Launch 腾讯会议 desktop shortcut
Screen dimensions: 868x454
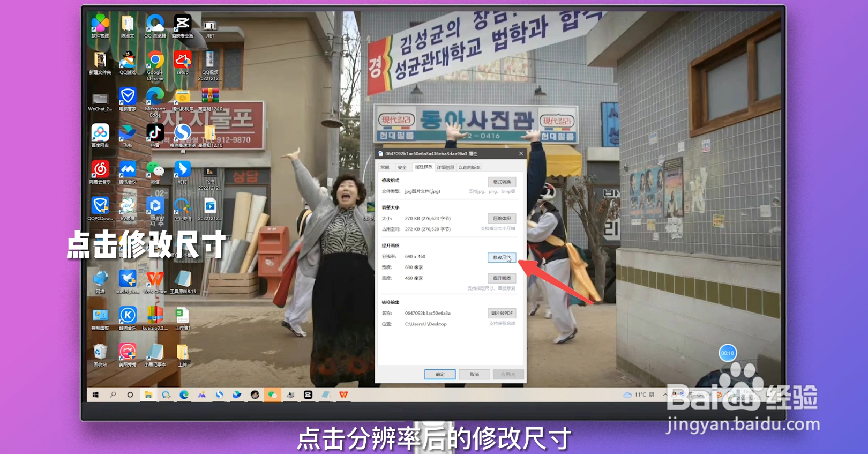pyautogui.click(x=128, y=173)
